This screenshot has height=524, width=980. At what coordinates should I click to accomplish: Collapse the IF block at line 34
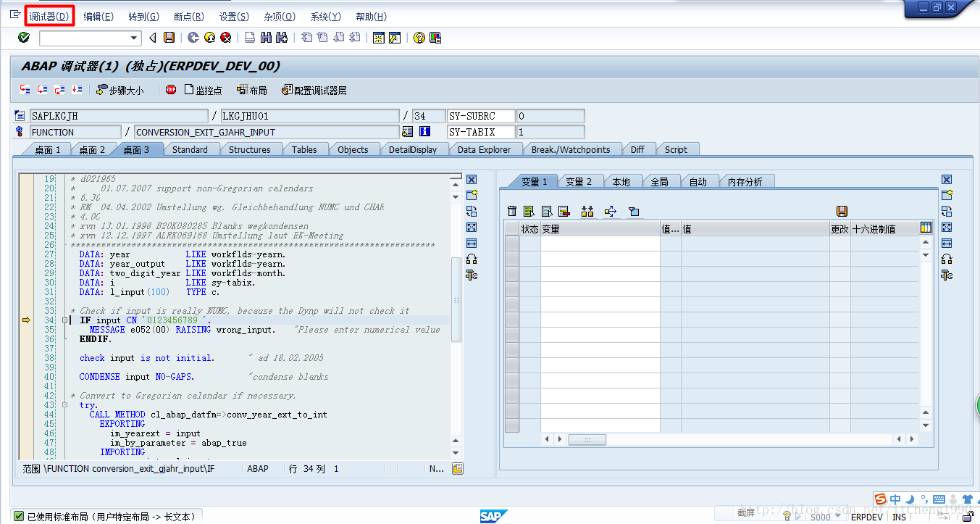coord(65,320)
